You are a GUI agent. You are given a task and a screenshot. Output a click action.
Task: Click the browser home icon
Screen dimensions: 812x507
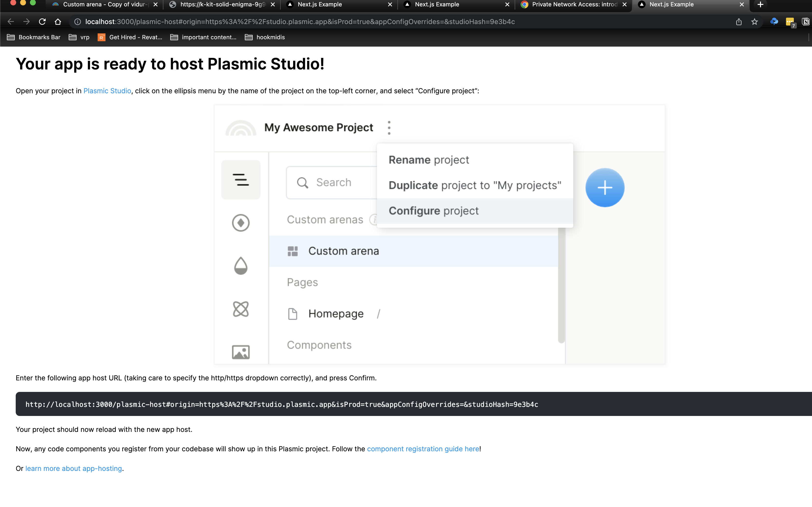tap(58, 22)
